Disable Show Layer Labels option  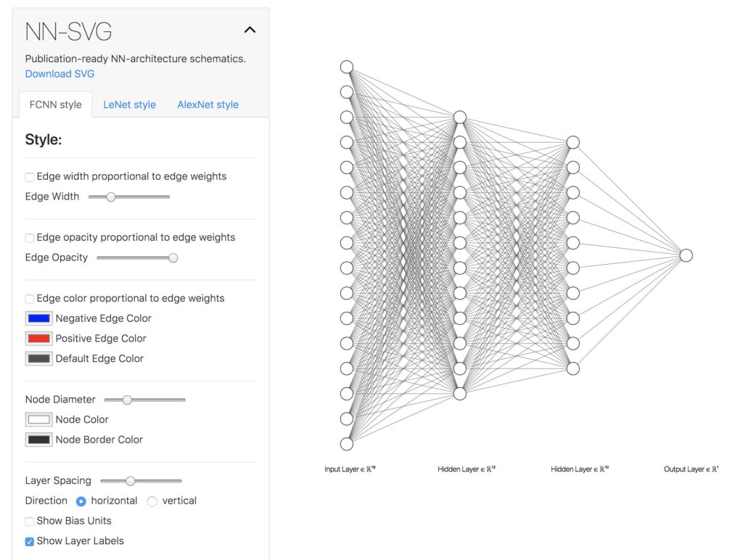29,540
